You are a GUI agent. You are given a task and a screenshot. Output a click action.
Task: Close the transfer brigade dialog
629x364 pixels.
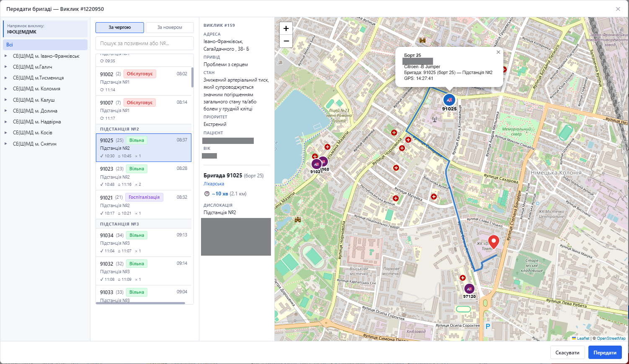point(618,9)
